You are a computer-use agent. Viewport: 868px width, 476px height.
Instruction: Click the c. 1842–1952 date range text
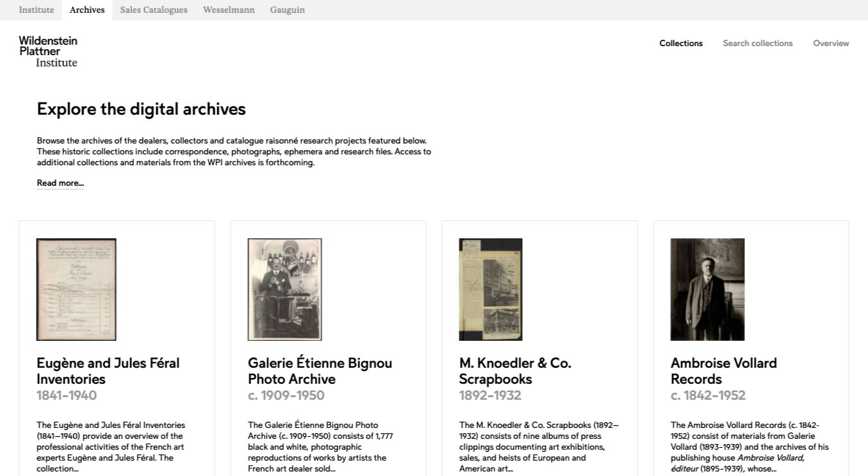point(708,395)
